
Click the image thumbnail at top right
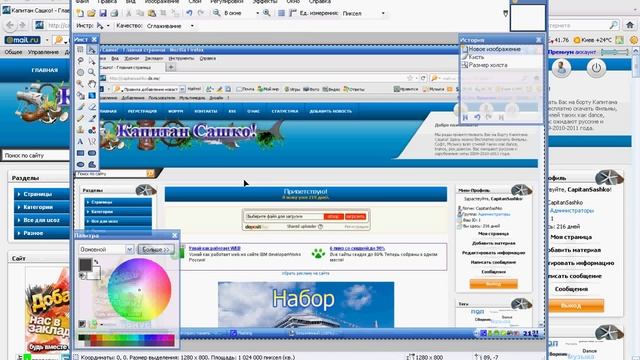point(527,17)
